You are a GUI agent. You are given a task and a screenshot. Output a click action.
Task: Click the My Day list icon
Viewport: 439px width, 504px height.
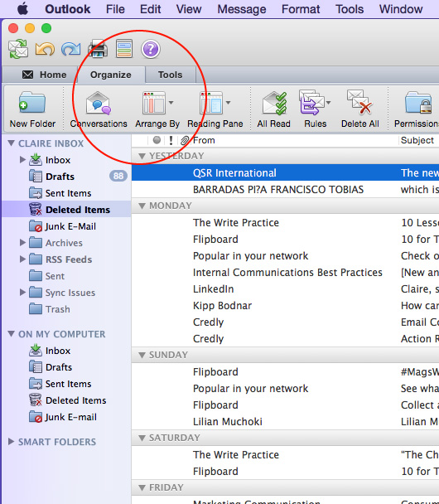[x=124, y=49]
